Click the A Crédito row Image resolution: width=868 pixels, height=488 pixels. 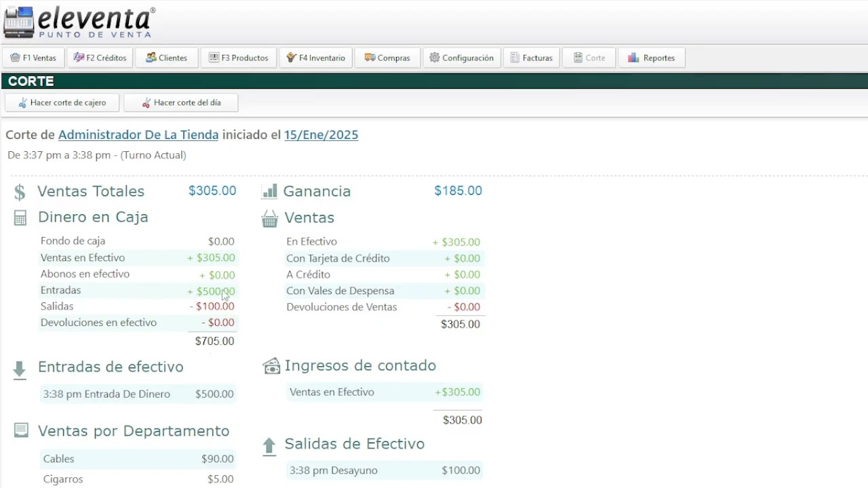point(384,274)
